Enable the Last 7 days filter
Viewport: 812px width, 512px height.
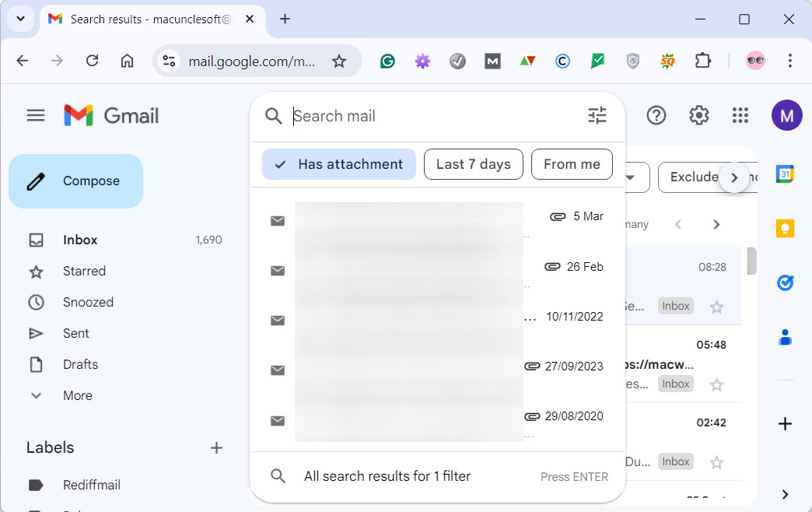point(473,164)
